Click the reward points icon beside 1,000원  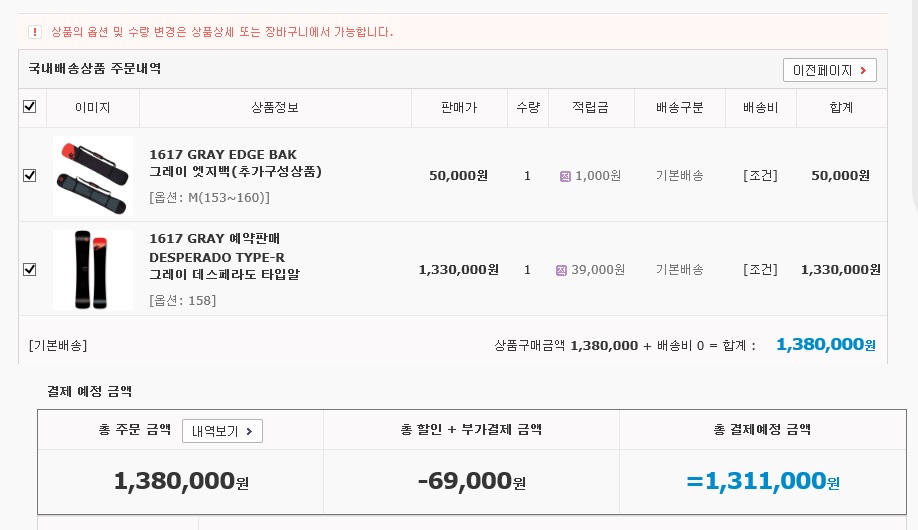tap(565, 176)
